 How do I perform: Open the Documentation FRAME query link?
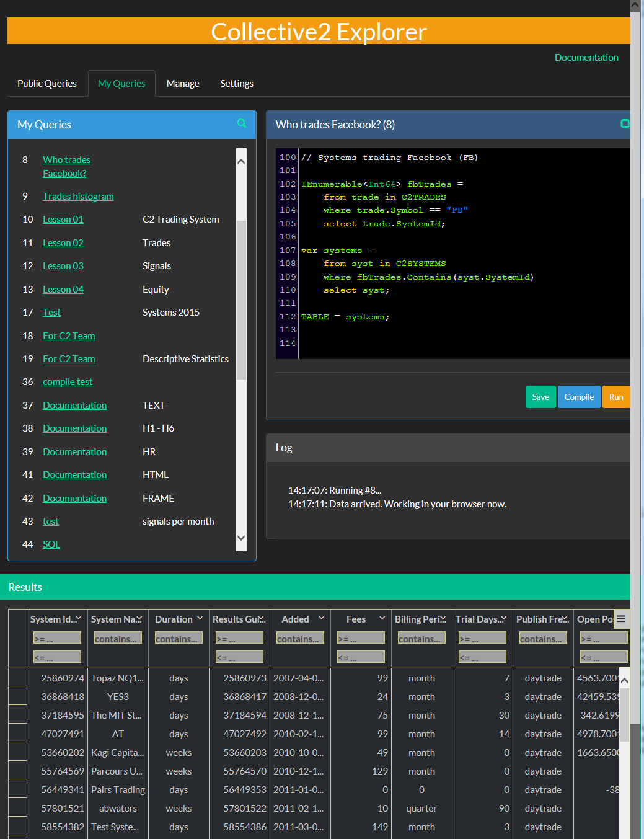(x=74, y=499)
